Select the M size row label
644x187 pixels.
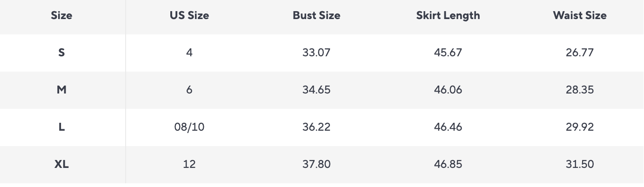click(x=61, y=90)
